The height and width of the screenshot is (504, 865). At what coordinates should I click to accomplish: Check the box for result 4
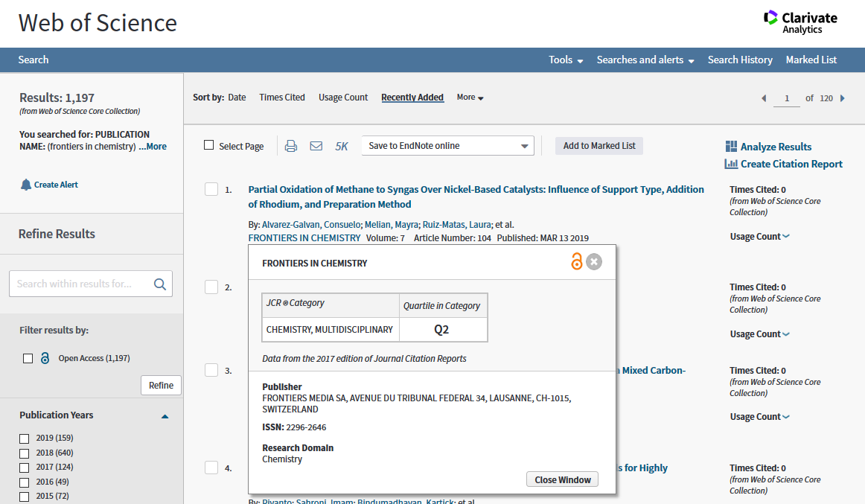pyautogui.click(x=211, y=468)
